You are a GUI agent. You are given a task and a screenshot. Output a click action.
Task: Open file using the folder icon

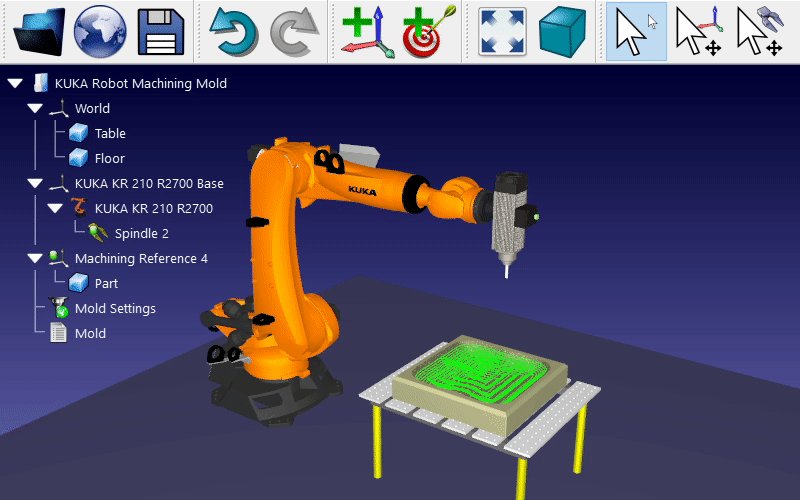[40, 32]
